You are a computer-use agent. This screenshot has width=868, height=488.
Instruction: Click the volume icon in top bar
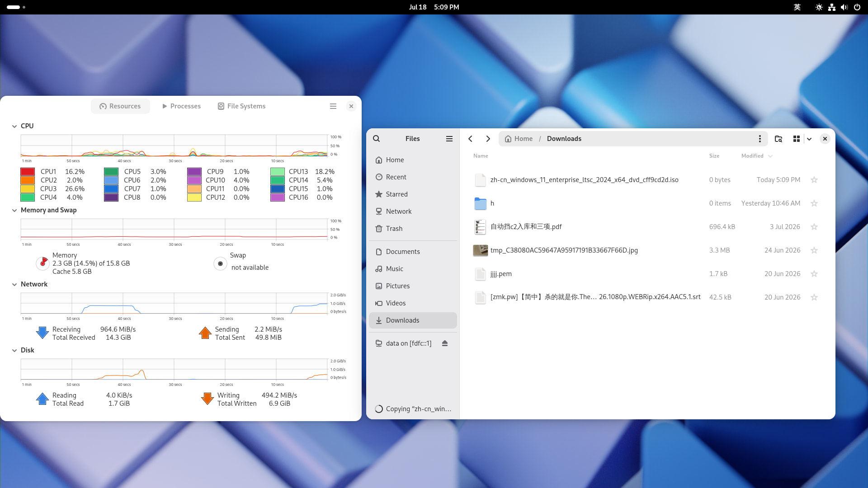click(844, 7)
